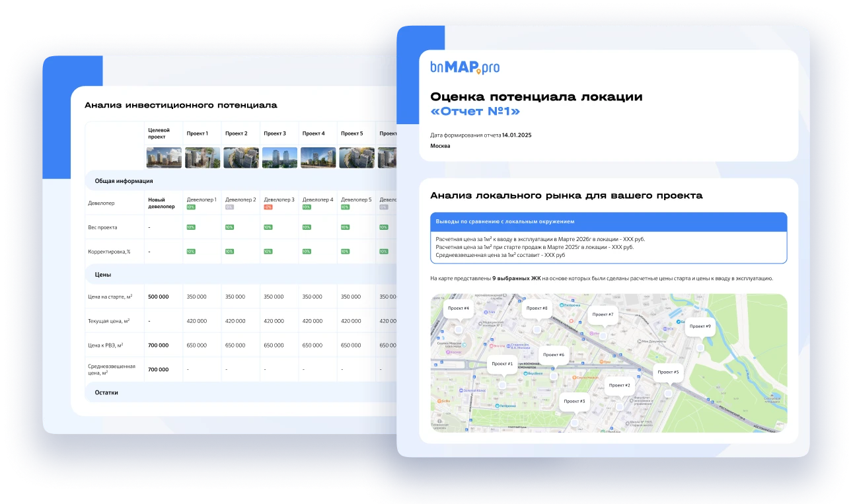The image size is (853, 504).
Task: Click the bnMAP.pro logo
Action: click(464, 66)
